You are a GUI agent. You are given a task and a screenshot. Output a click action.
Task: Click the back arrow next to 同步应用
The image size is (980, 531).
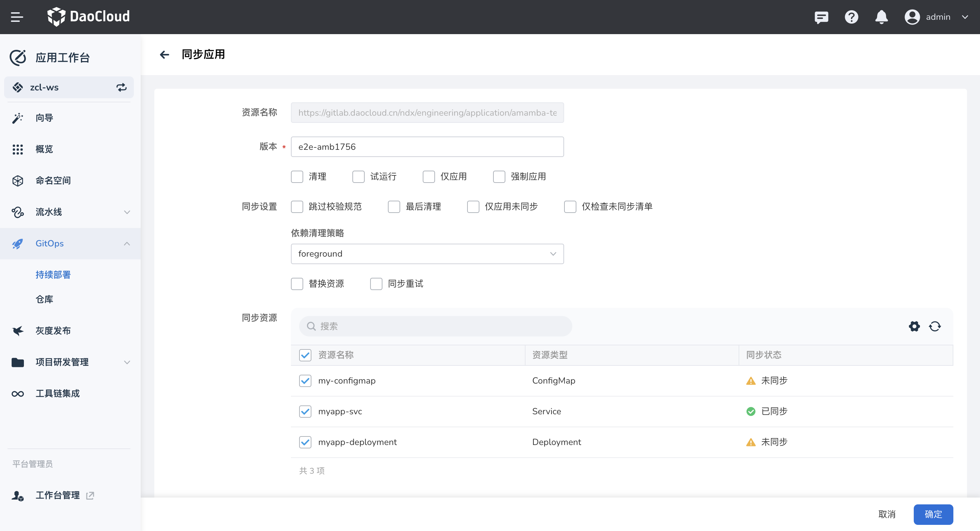(164, 55)
